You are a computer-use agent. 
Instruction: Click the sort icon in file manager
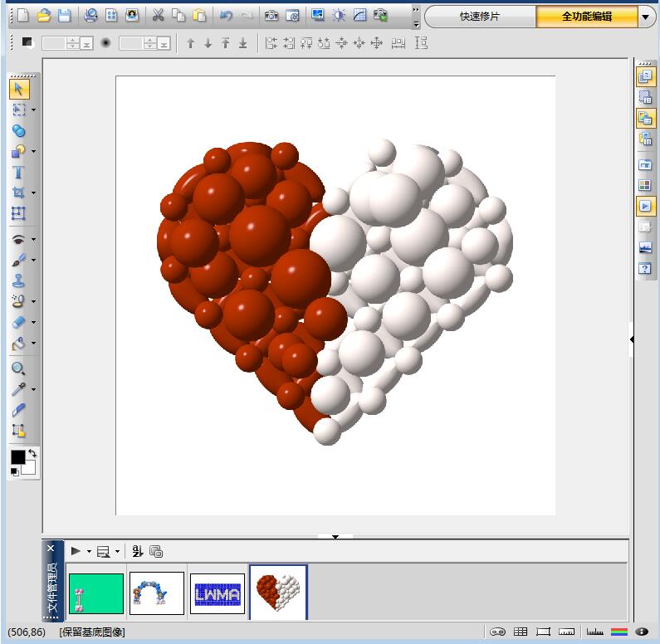(x=138, y=551)
